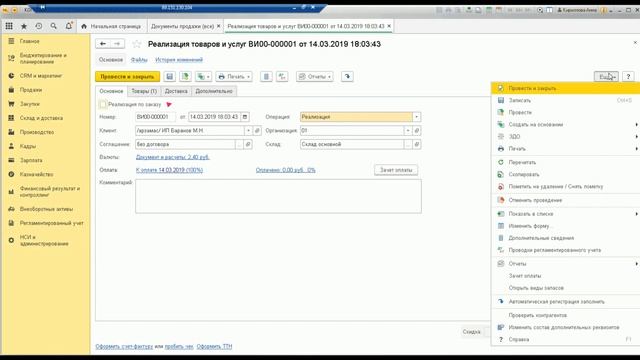Open notifications bell icon
This screenshot has width=640, height=360.
pyautogui.click(x=69, y=26)
